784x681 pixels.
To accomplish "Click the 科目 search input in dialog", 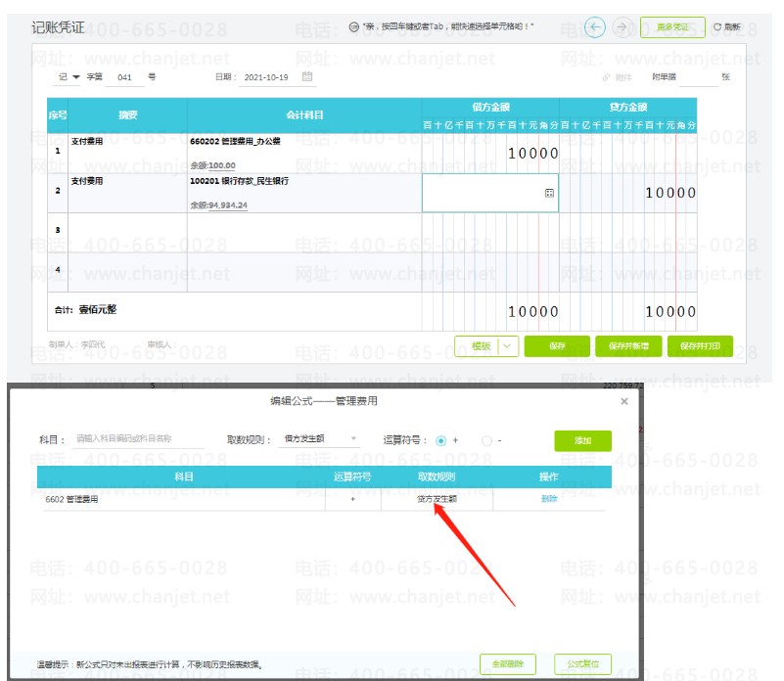I will click(x=138, y=439).
